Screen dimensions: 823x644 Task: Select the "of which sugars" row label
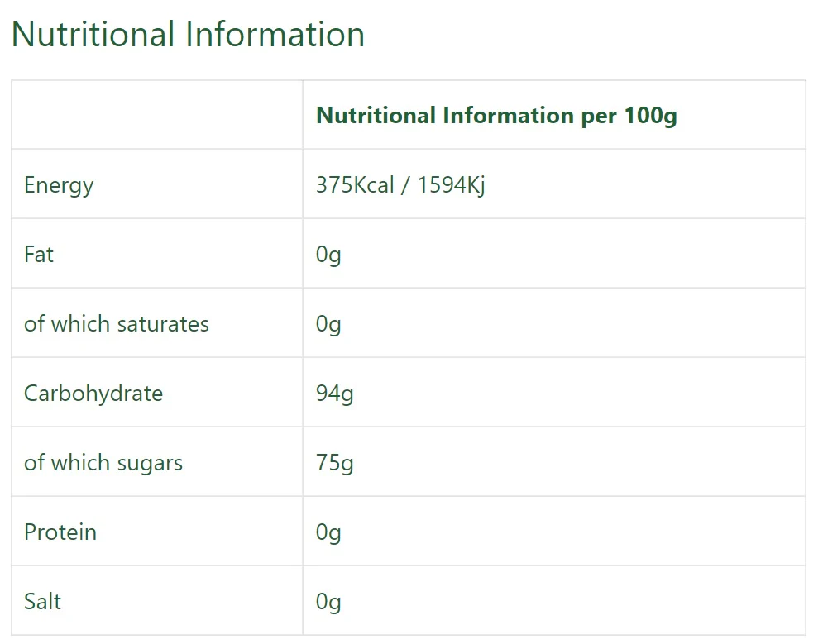click(x=103, y=463)
